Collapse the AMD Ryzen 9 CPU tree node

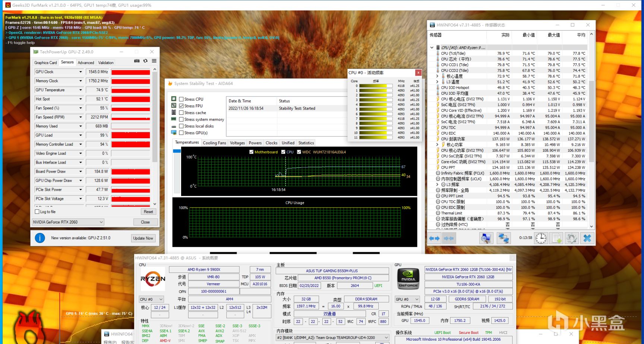(x=432, y=47)
